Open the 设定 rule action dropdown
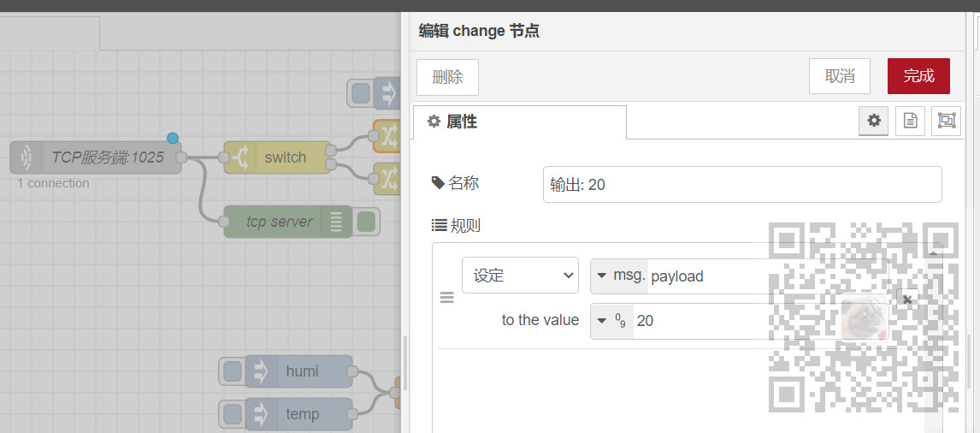 (x=520, y=276)
